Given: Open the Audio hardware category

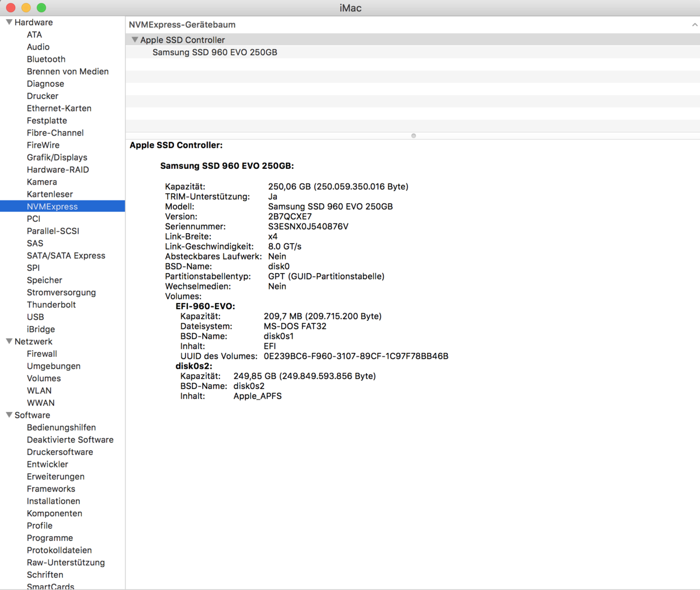Looking at the screenshot, I should (38, 47).
